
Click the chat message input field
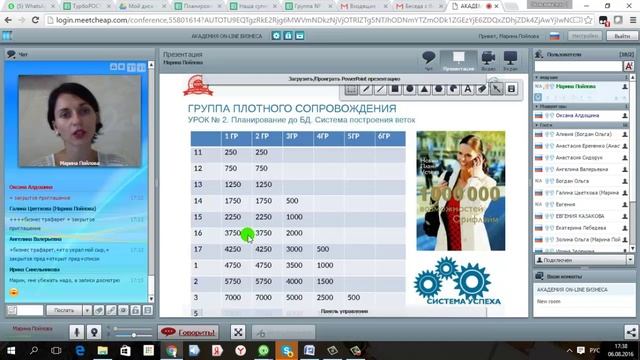(30, 310)
